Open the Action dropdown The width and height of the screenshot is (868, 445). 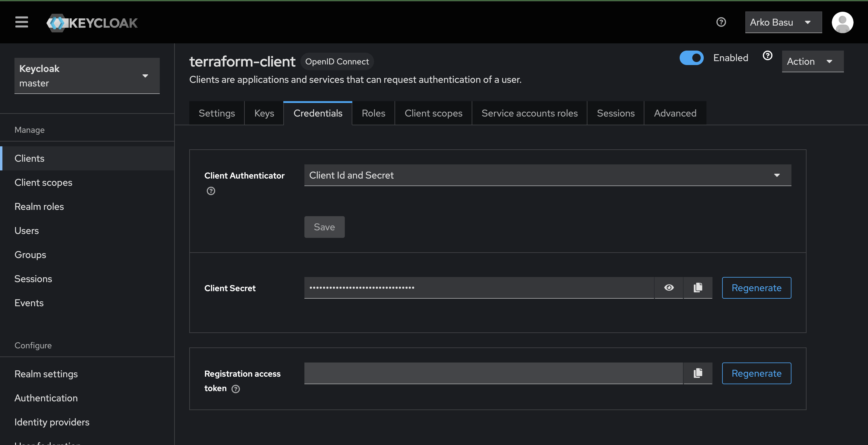[813, 61]
